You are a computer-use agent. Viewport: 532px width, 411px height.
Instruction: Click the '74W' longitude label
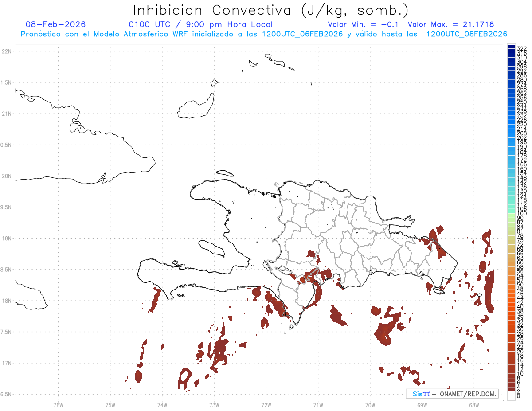[x=162, y=405]
